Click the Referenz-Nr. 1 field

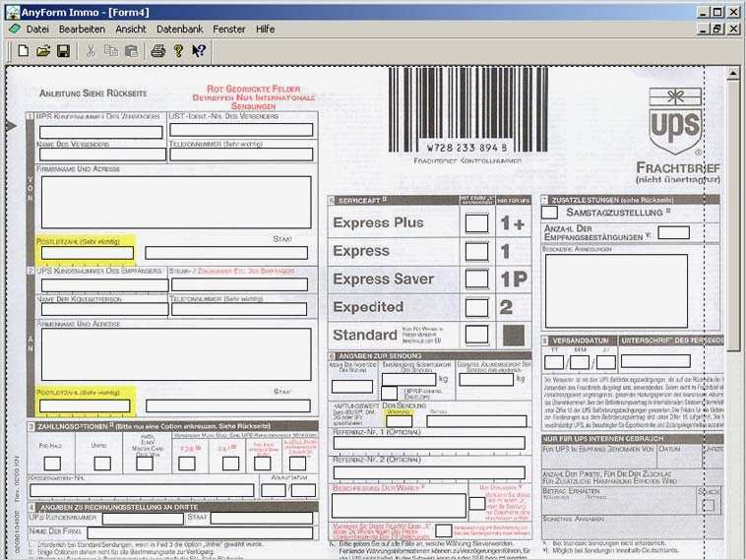(x=429, y=443)
